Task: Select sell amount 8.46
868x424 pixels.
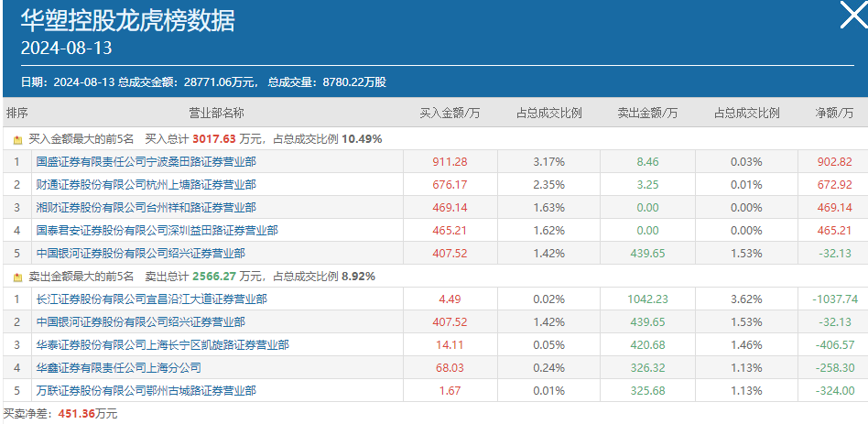Action: coord(647,162)
